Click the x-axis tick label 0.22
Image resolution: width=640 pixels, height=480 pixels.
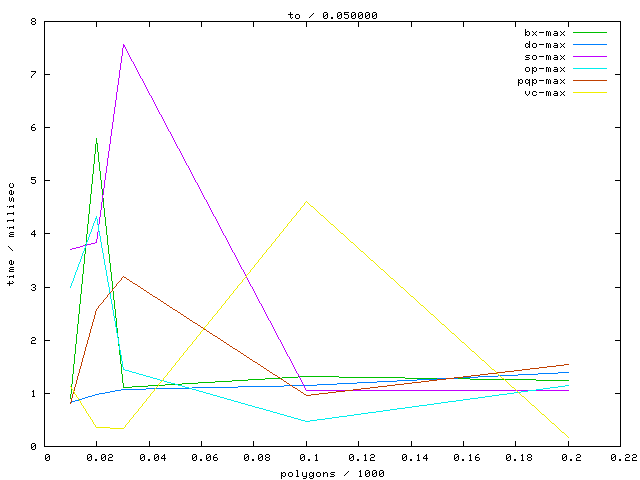(621, 458)
